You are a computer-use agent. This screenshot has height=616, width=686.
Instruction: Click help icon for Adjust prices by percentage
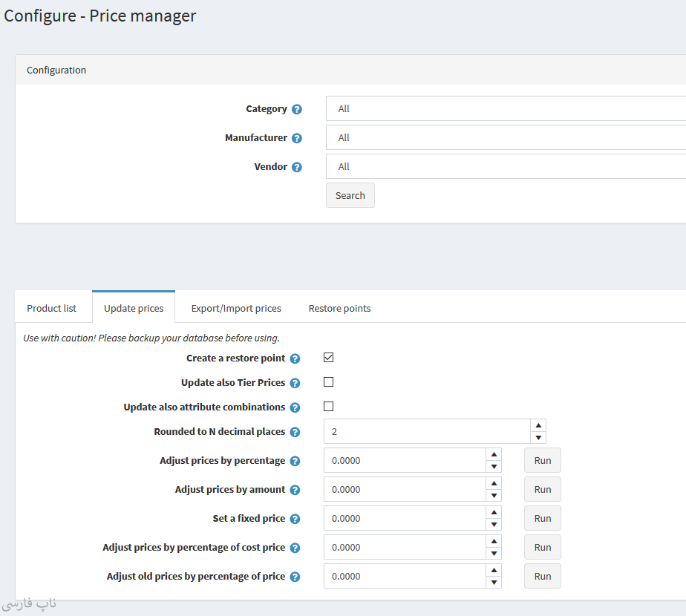pos(295,461)
